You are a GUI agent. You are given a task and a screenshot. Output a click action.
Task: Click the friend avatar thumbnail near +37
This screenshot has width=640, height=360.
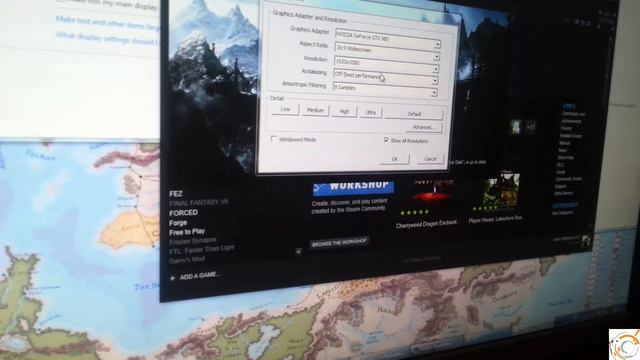coord(516,127)
